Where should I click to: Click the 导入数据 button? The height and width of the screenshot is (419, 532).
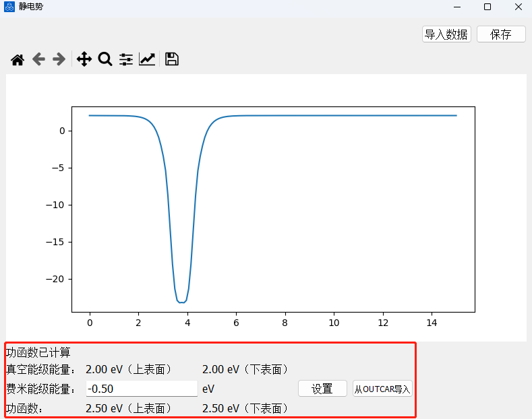(446, 34)
